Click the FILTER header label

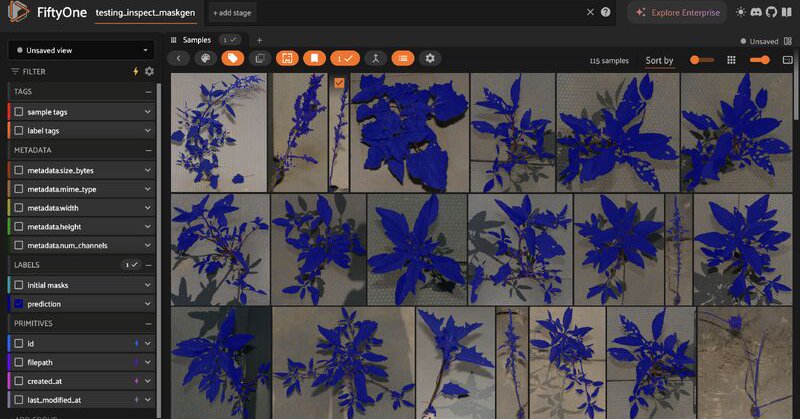click(x=34, y=71)
